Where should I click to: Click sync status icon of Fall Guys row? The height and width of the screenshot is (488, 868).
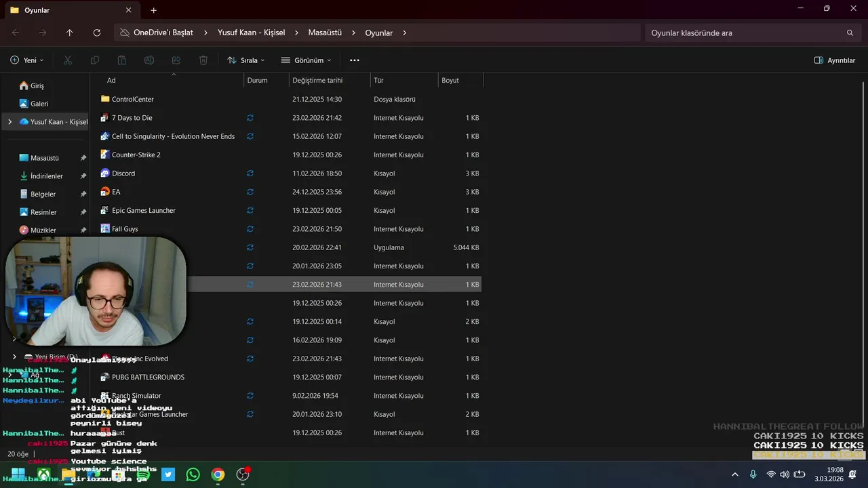[250, 229]
